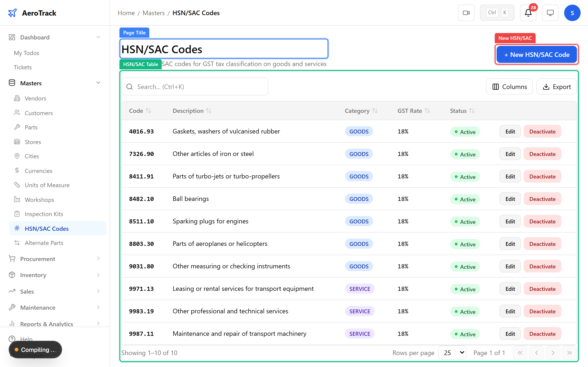Open the notifications bell
588x367 pixels.
[528, 13]
